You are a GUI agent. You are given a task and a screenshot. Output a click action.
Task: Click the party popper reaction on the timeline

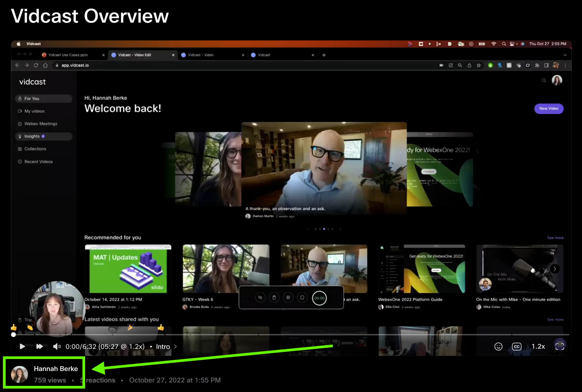coord(130,327)
